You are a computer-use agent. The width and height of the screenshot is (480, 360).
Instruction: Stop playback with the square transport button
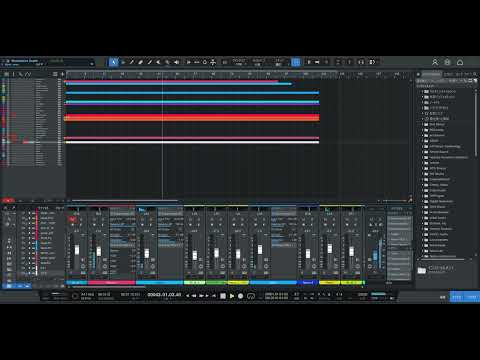(x=223, y=296)
